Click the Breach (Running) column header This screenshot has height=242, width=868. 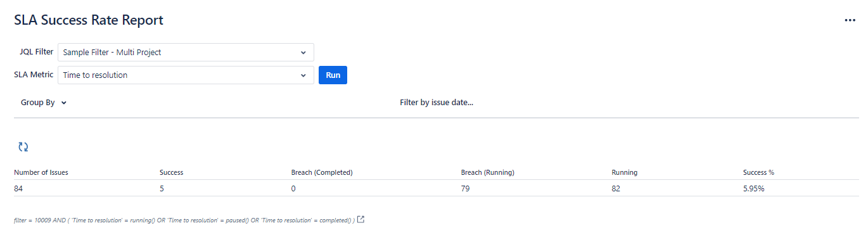pos(487,172)
